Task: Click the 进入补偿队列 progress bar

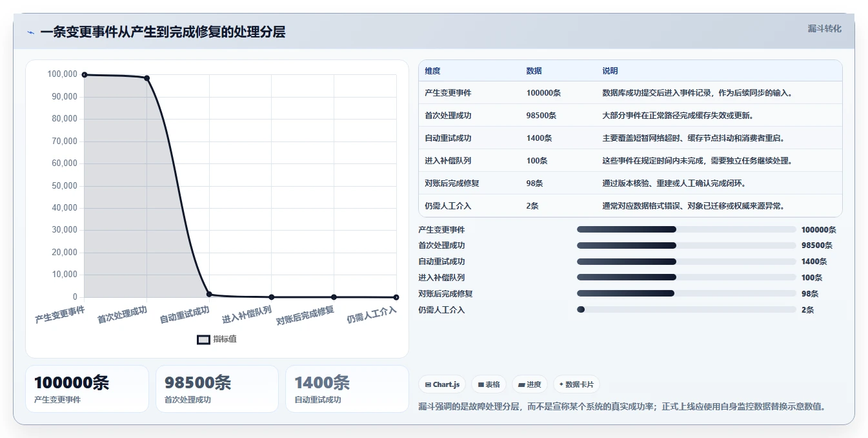Action: click(687, 278)
